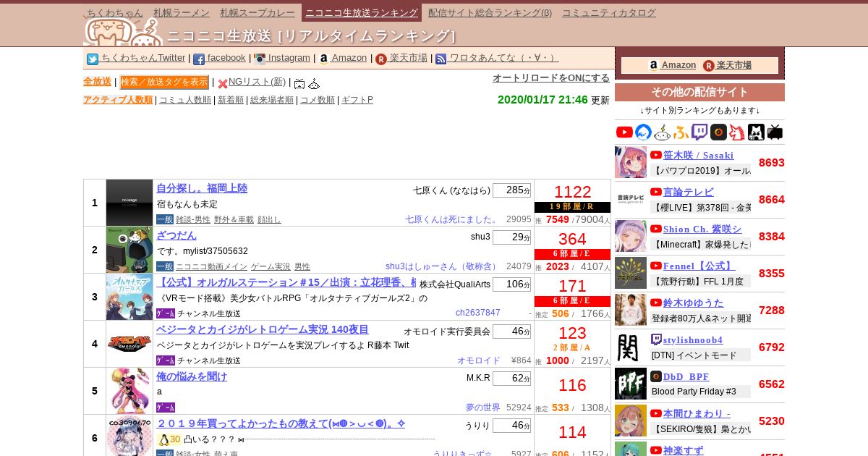The height and width of the screenshot is (456, 868).
Task: Click the Twitch icon beside stylishnoob4
Action: (656, 339)
